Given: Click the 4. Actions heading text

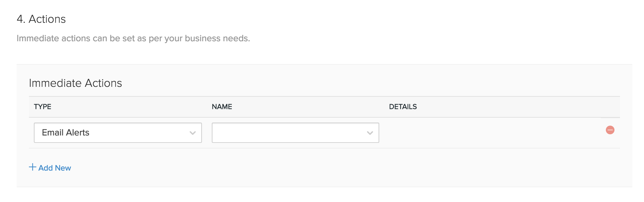Looking at the screenshot, I should coord(41,19).
